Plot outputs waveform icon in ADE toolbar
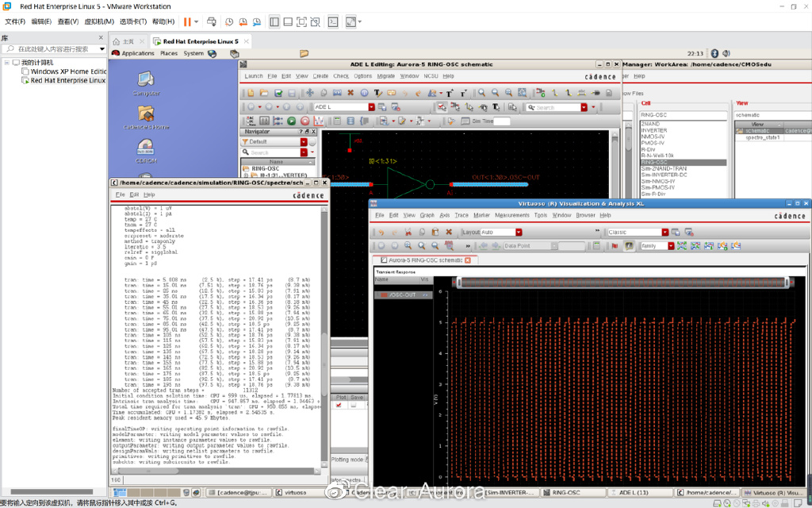 (x=319, y=121)
